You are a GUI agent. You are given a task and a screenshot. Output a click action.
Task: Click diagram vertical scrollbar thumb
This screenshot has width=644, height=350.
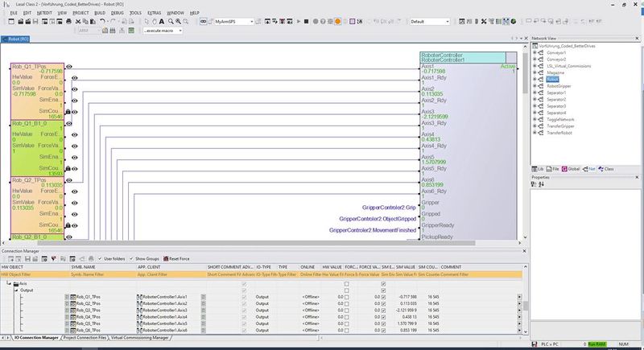pyautogui.click(x=525, y=72)
